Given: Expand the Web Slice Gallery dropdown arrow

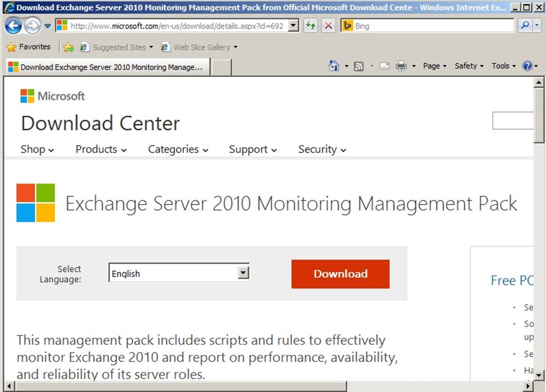Looking at the screenshot, I should tap(236, 47).
